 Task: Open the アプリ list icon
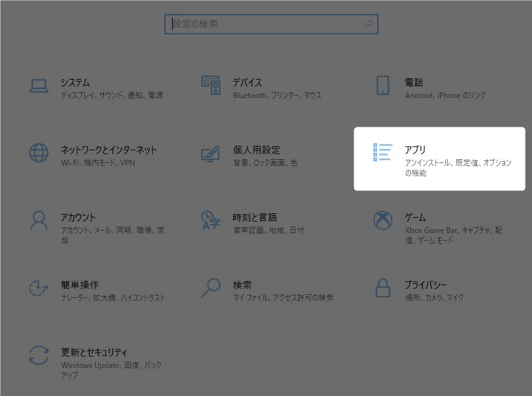383,152
